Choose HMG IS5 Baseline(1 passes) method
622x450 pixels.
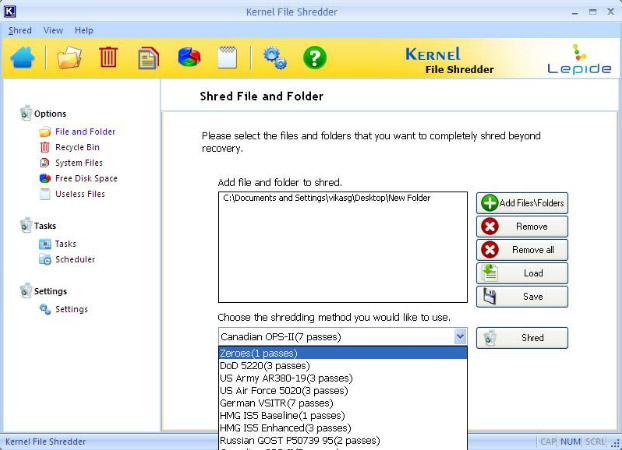(x=343, y=415)
